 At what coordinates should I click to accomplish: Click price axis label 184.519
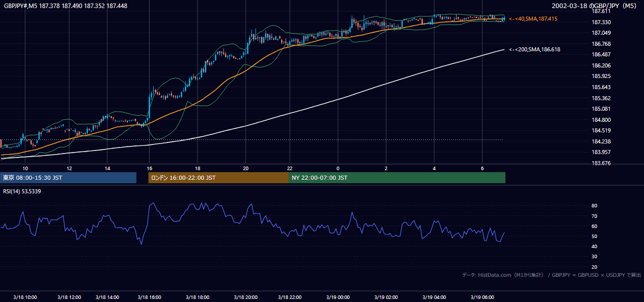click(x=601, y=131)
